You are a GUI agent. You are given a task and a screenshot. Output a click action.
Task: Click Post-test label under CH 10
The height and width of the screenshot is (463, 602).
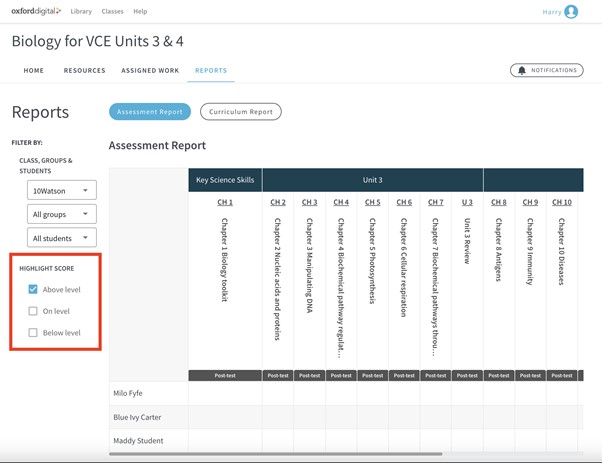point(562,375)
